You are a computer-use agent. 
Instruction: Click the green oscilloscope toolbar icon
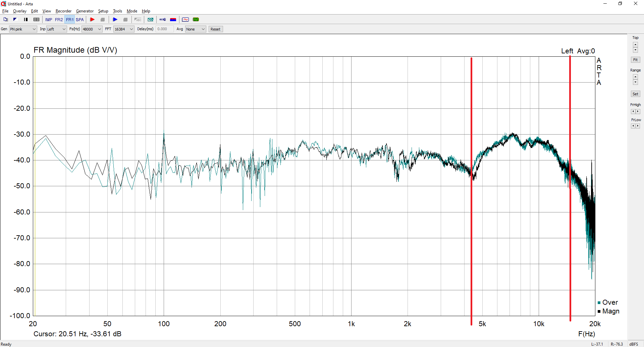196,19
